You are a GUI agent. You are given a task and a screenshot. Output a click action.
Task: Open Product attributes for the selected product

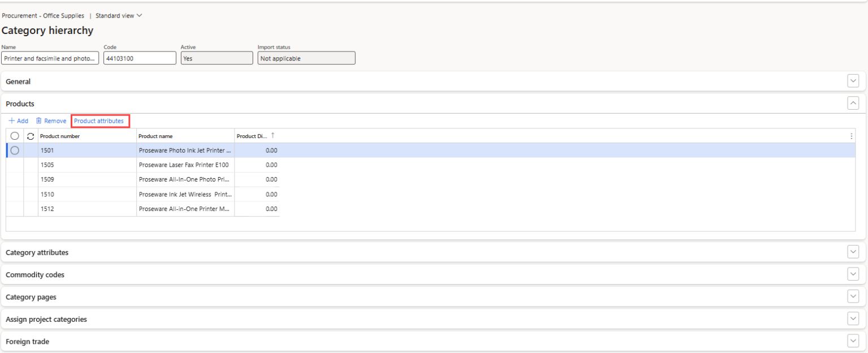tap(100, 120)
